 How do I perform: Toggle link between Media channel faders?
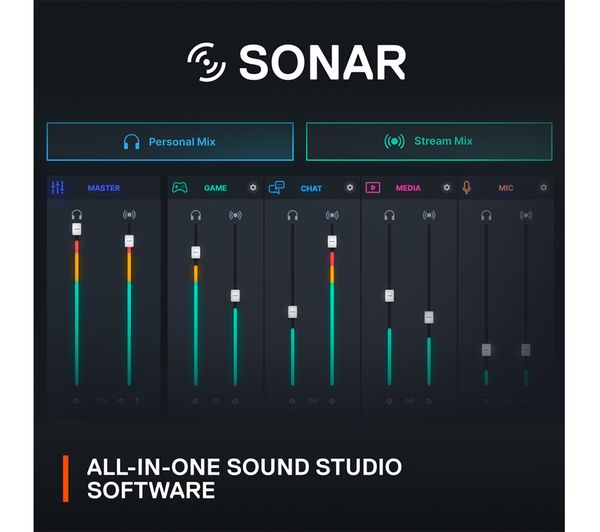coord(409,401)
